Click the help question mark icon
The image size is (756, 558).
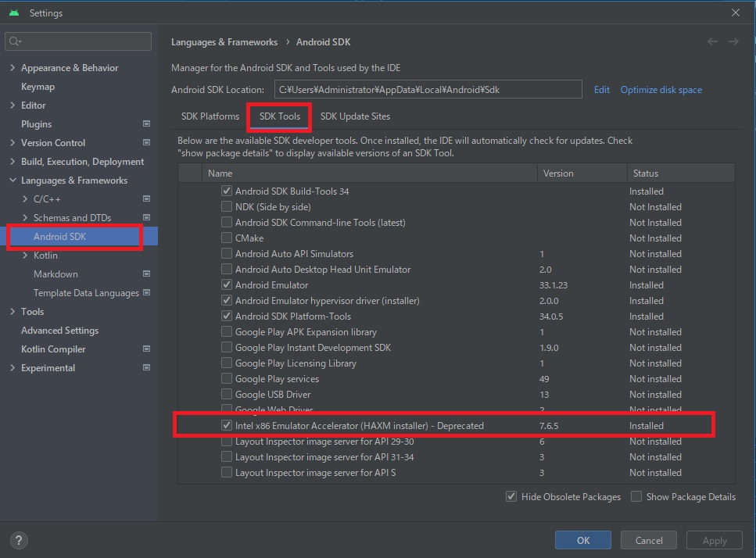point(19,540)
